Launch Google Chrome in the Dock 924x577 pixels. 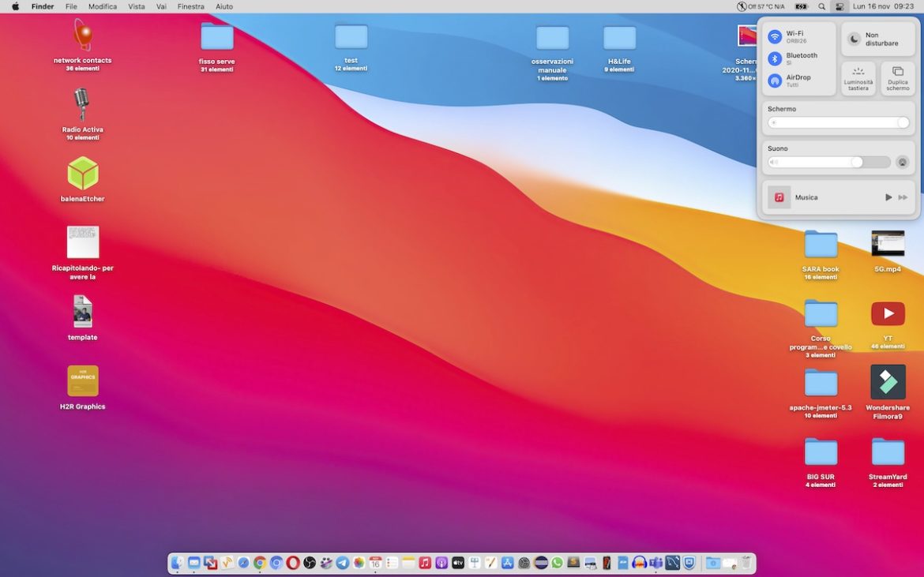[260, 563]
